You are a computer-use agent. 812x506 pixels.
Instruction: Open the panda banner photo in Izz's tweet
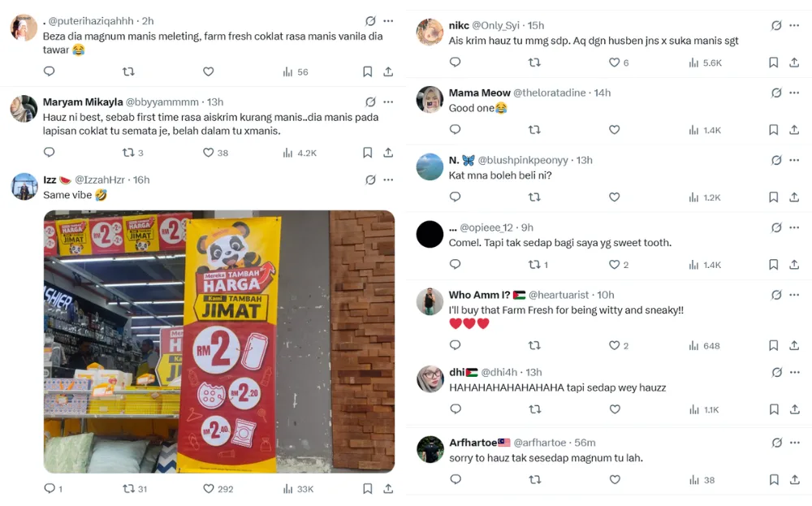(x=219, y=341)
